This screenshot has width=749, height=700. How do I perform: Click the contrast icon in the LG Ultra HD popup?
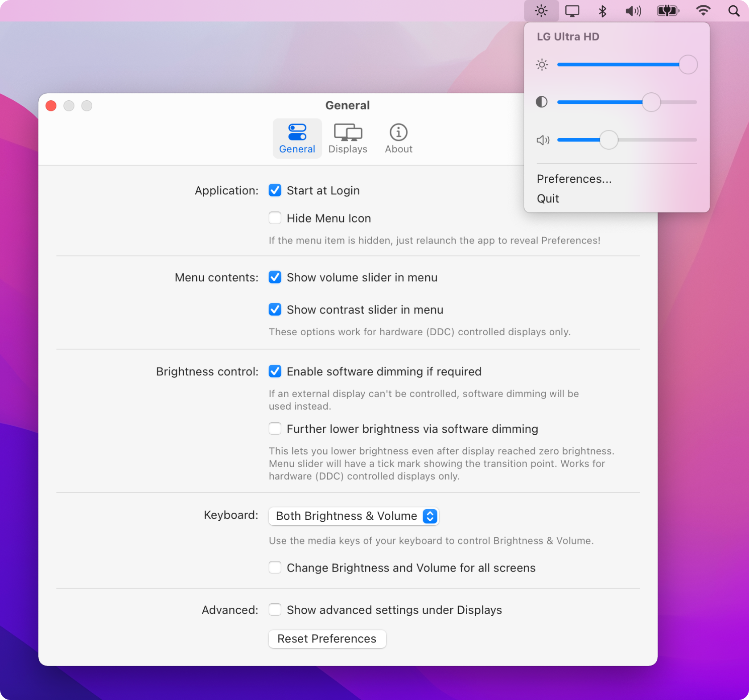point(541,102)
